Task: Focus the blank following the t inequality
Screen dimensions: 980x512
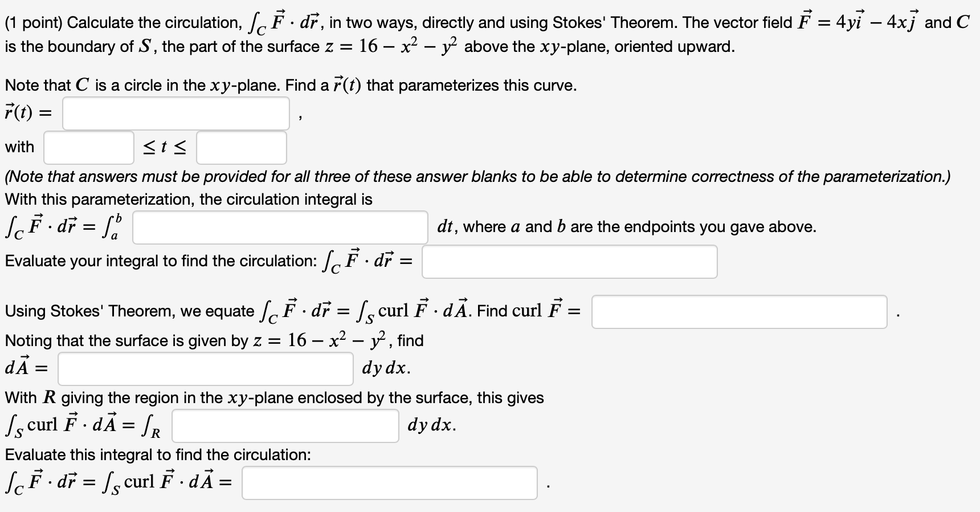Action: [x=240, y=148]
